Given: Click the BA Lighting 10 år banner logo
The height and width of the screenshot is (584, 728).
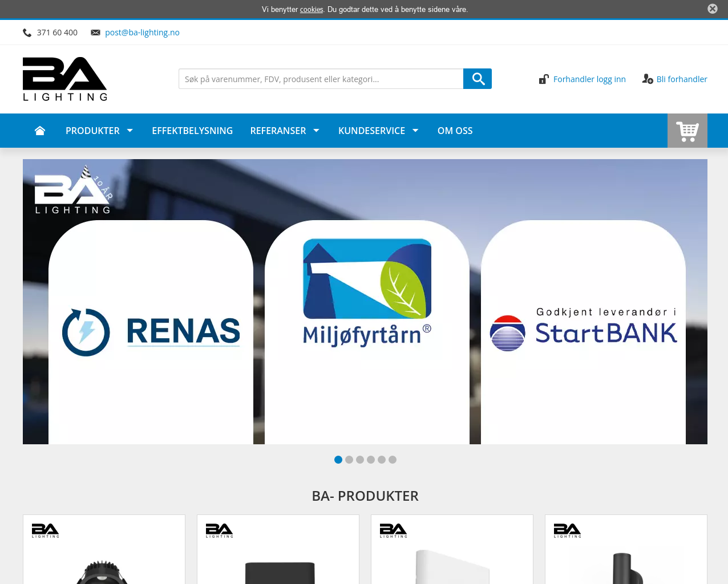Looking at the screenshot, I should click(74, 190).
